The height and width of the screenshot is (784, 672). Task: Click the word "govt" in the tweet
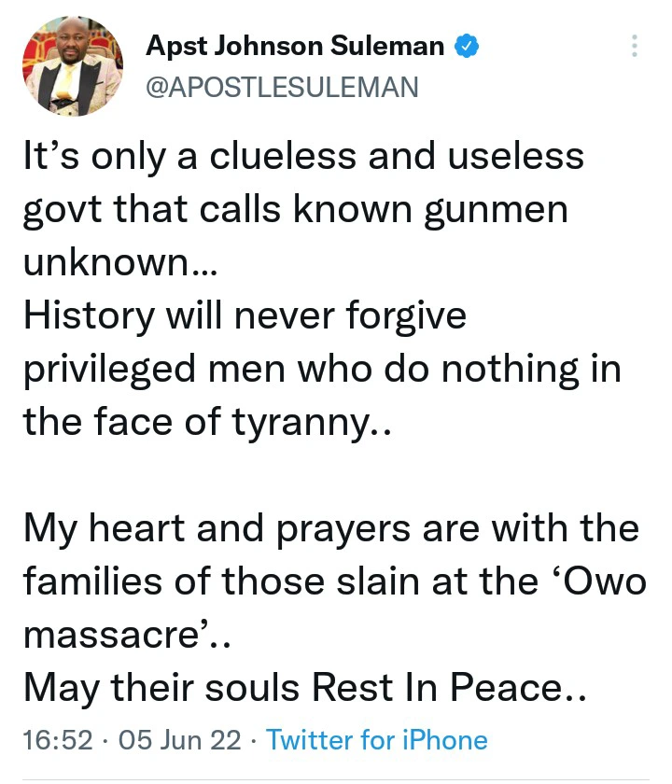[60, 209]
